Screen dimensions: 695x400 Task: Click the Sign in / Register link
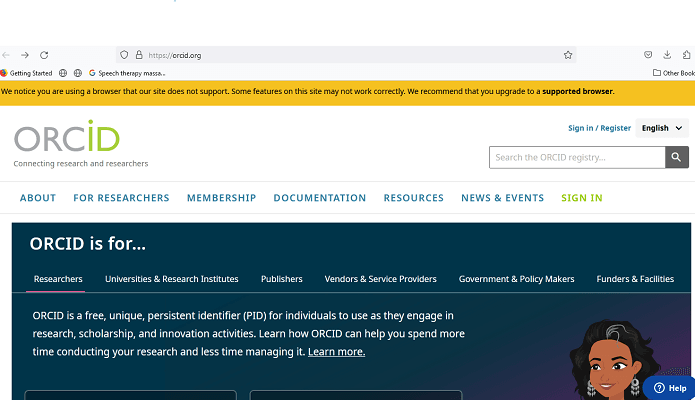click(599, 128)
